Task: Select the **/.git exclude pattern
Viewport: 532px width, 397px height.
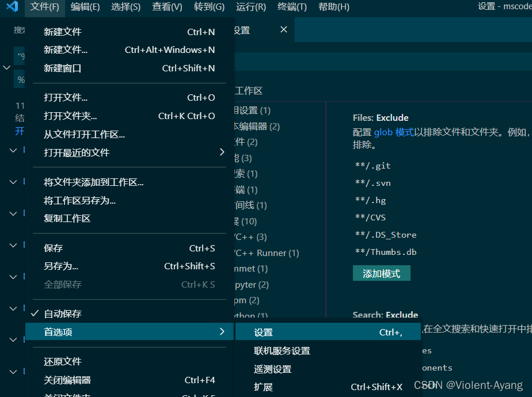Action: coord(373,166)
